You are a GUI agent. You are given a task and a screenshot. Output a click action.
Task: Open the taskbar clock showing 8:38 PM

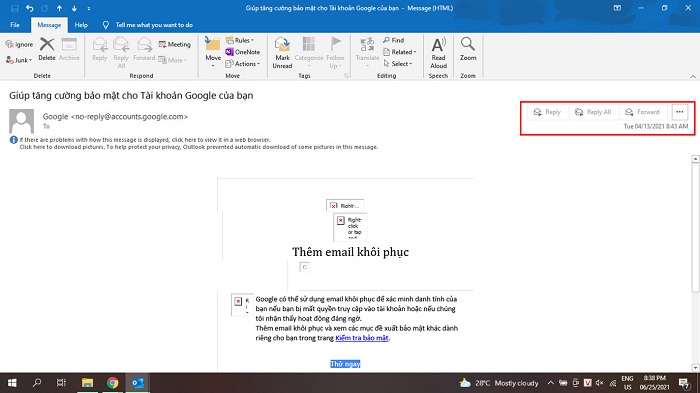click(x=654, y=383)
